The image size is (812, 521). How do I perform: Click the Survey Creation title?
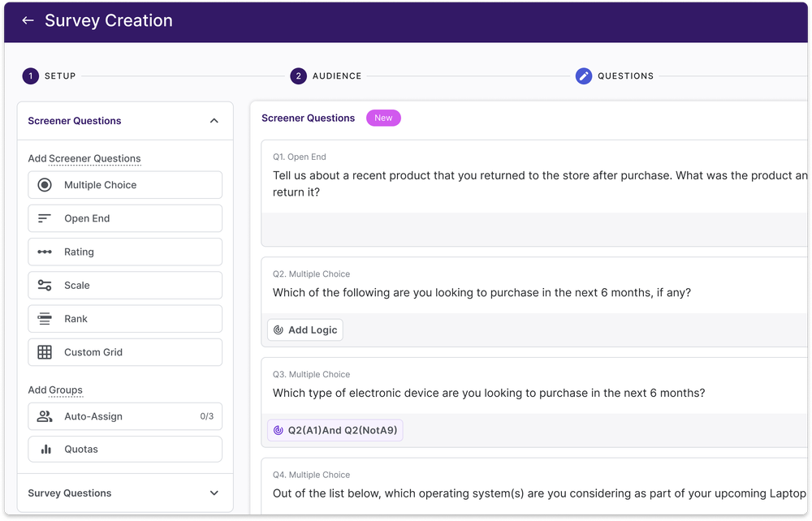[x=109, y=20]
